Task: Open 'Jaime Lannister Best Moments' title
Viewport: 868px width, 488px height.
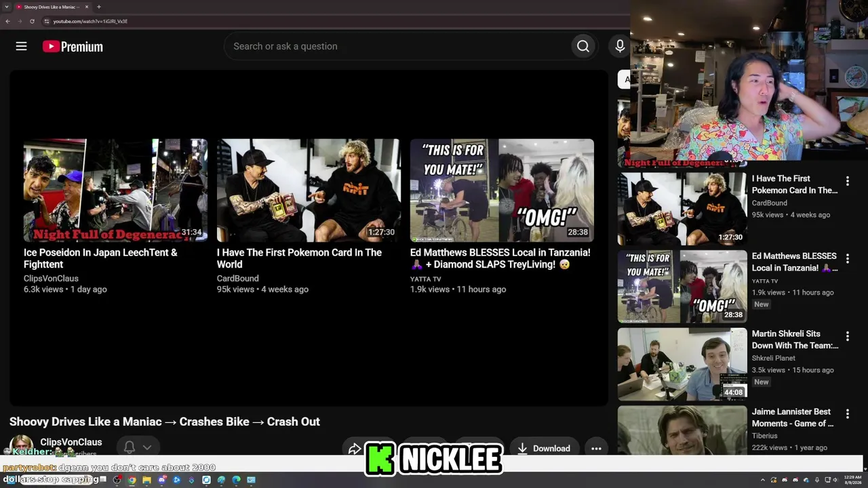Action: pyautogui.click(x=793, y=418)
